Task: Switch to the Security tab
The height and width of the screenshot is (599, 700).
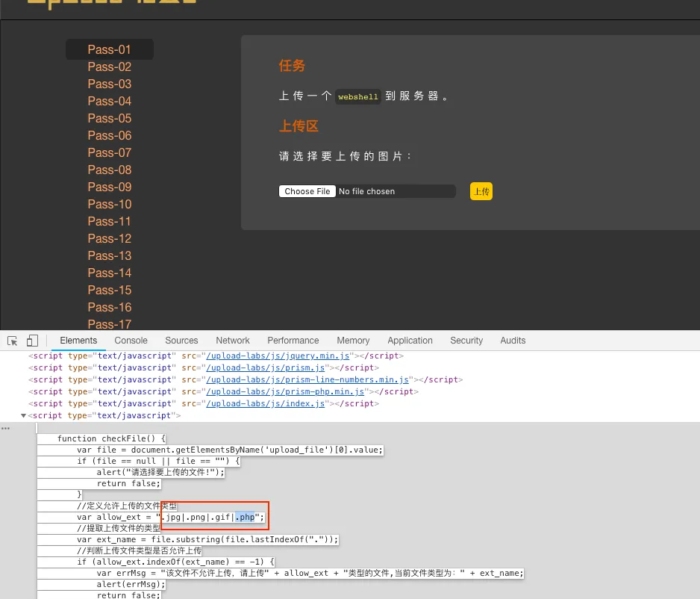Action: tap(466, 341)
